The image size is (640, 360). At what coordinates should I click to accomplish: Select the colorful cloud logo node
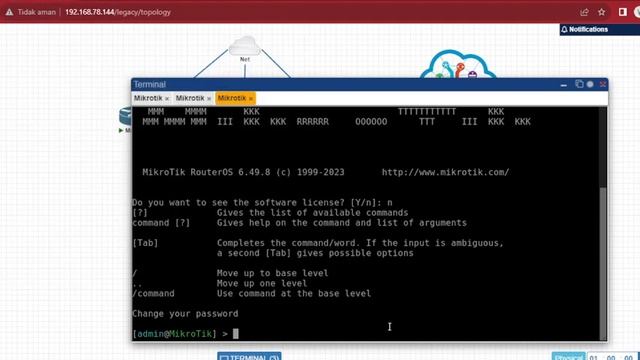[458, 64]
